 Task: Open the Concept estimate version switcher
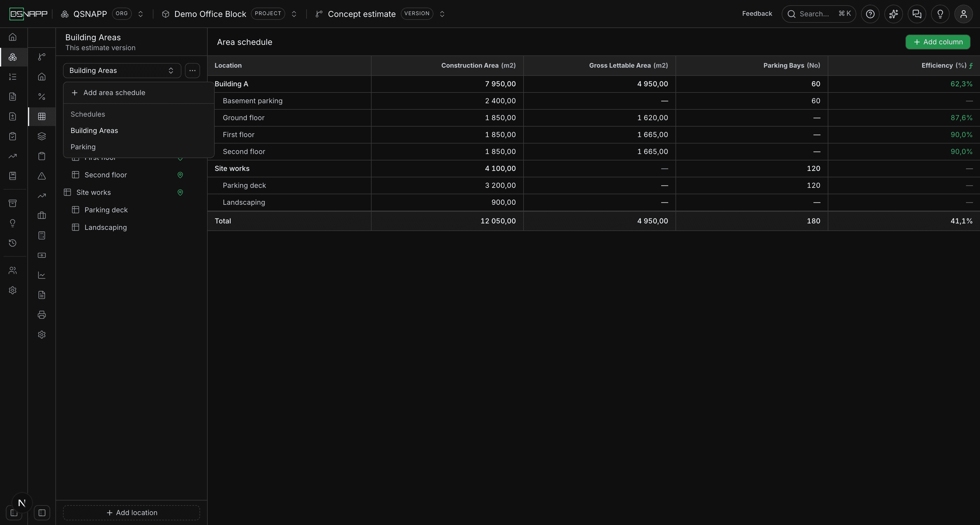tap(442, 14)
